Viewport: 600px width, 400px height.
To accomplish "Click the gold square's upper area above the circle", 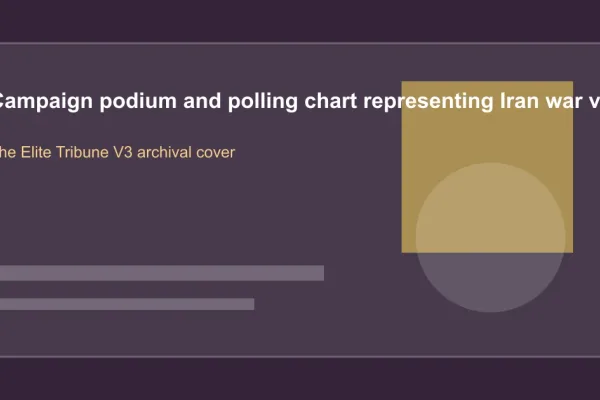I will 487,134.
